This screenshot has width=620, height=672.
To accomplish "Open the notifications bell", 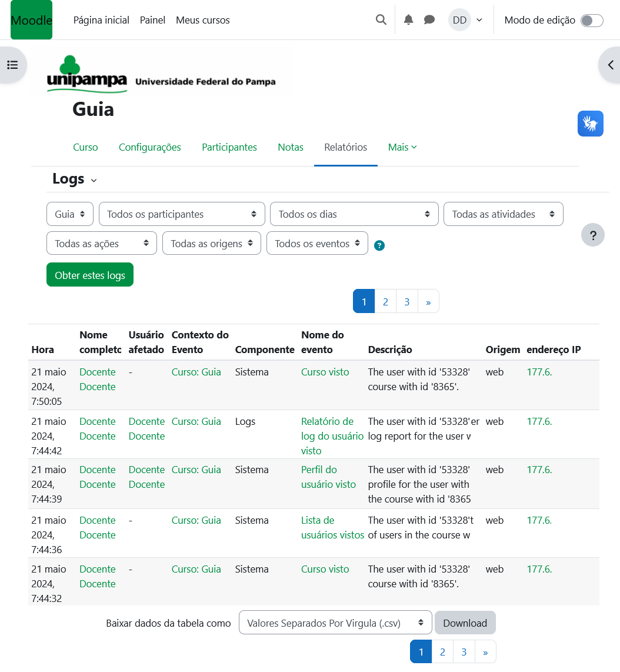I will click(x=409, y=20).
